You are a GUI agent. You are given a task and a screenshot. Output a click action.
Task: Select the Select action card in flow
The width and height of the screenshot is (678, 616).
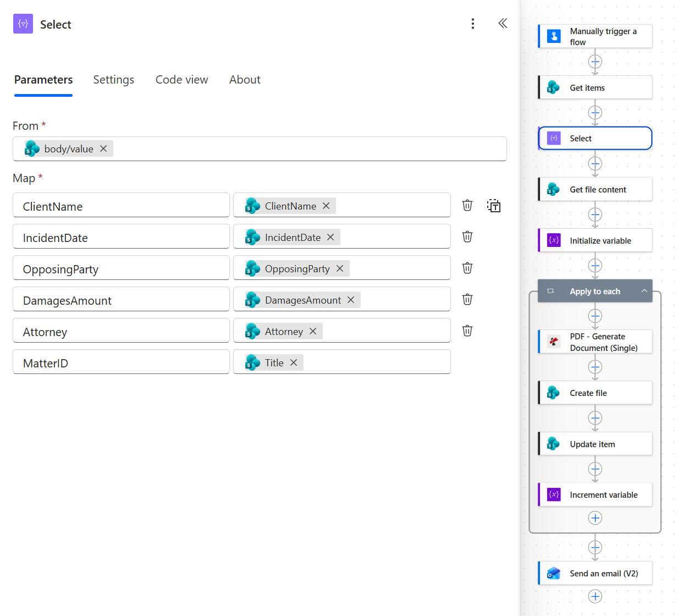pos(595,138)
